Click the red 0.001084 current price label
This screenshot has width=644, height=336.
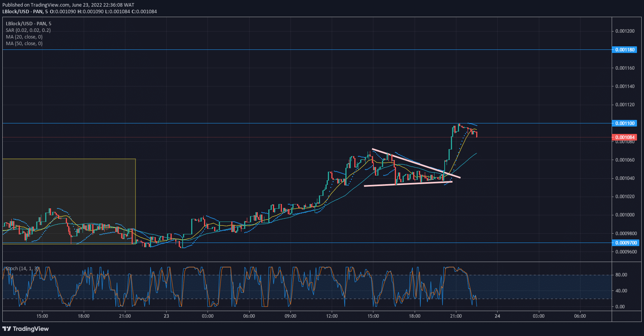(x=625, y=137)
